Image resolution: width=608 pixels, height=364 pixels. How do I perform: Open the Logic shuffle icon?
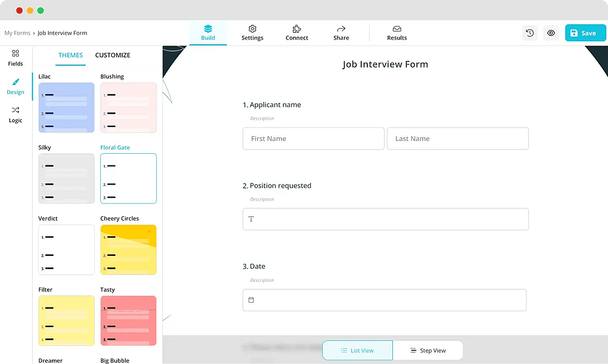click(x=16, y=110)
